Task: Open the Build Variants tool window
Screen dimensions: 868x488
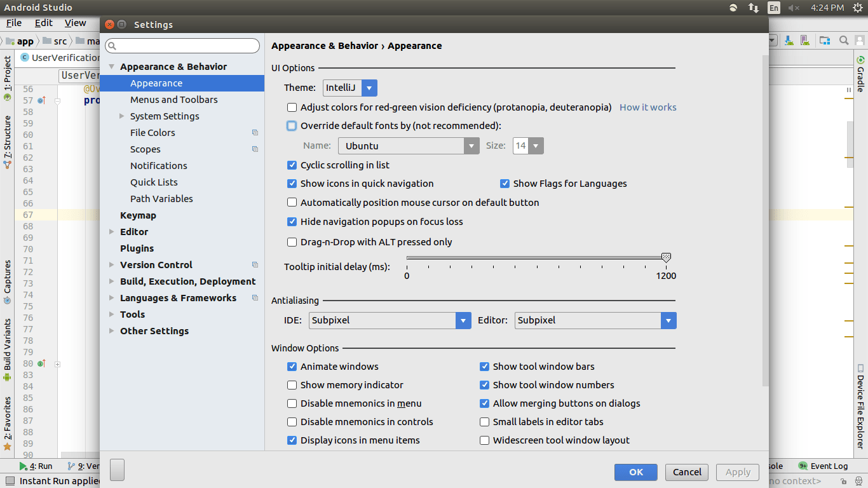Action: click(x=7, y=349)
